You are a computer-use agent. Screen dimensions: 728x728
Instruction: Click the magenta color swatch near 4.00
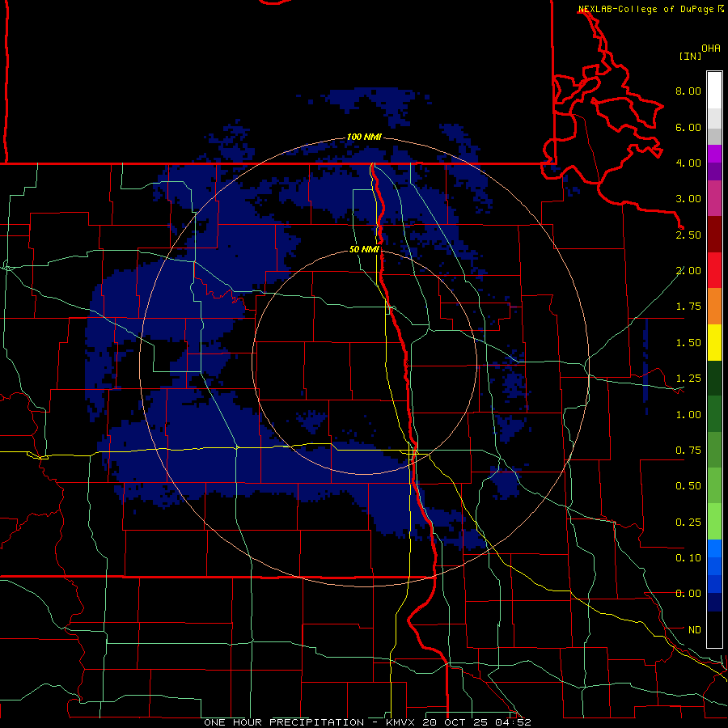[714, 154]
